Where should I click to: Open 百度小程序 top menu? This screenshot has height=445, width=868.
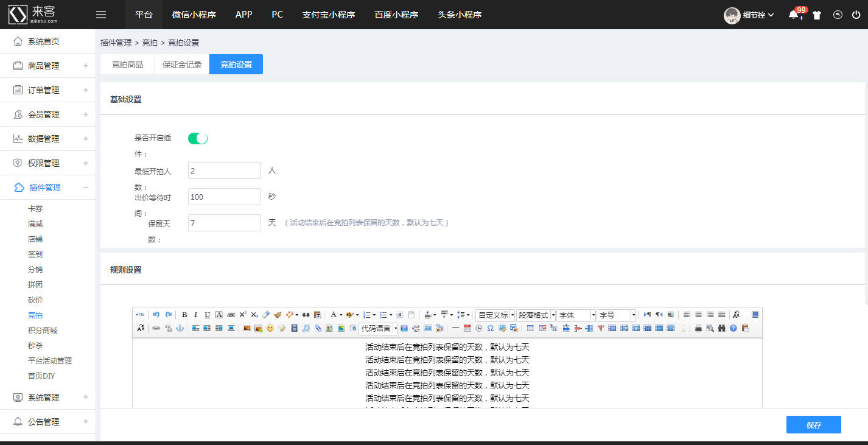tap(396, 15)
